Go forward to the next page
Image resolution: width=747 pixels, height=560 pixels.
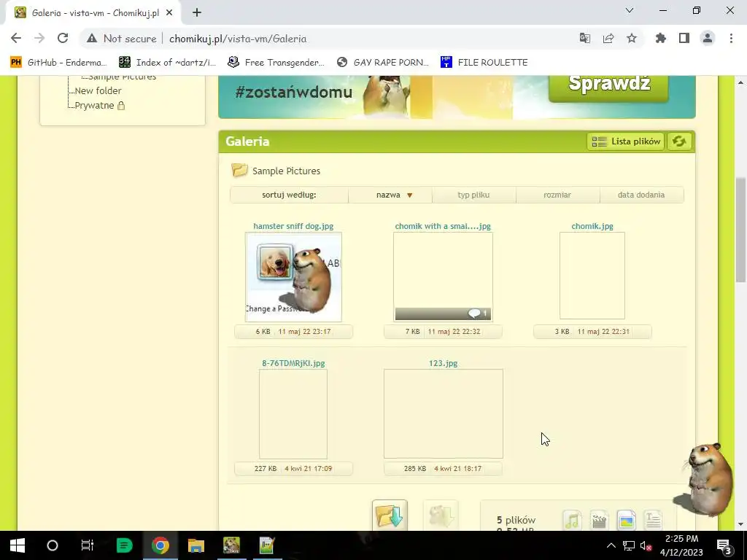click(x=39, y=39)
